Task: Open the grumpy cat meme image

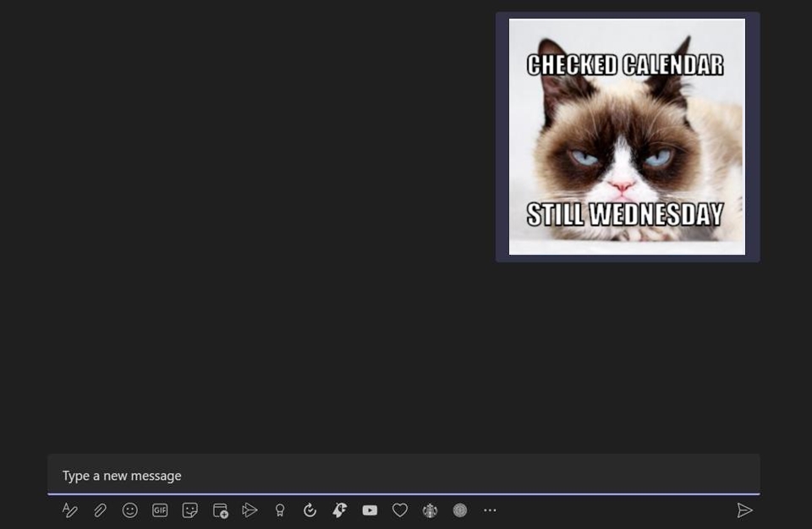Action: click(x=627, y=136)
